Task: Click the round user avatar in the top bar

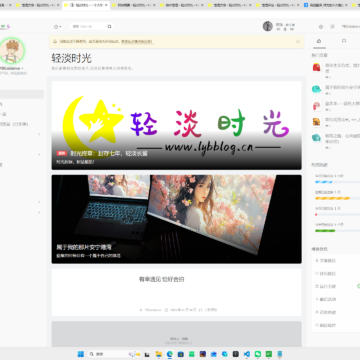Action: [268, 26]
